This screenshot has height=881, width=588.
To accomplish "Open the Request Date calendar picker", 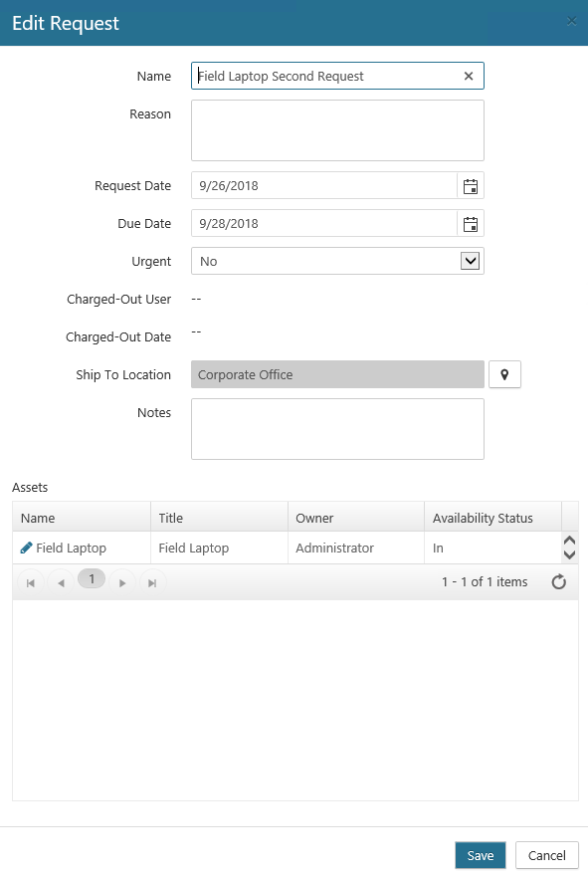I will 470,185.
